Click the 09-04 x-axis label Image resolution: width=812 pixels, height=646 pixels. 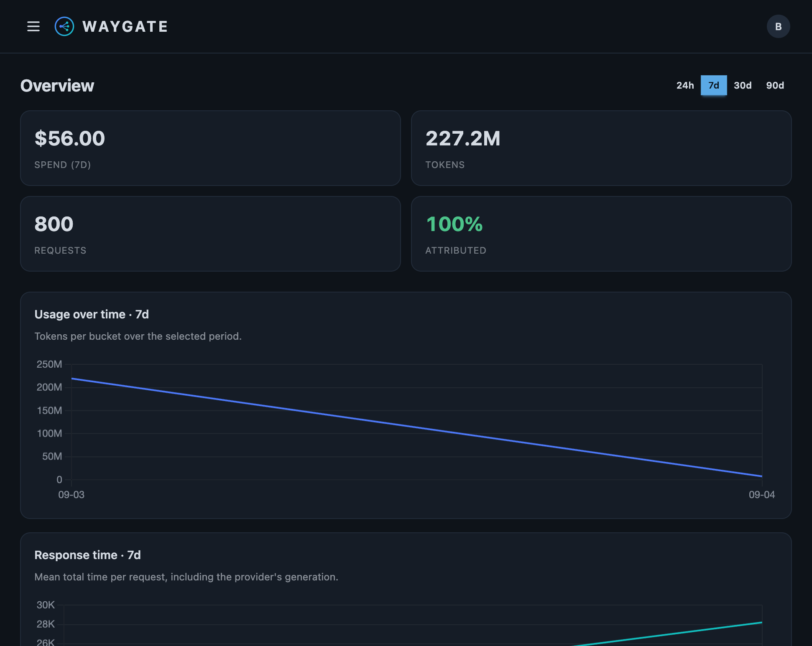click(762, 495)
